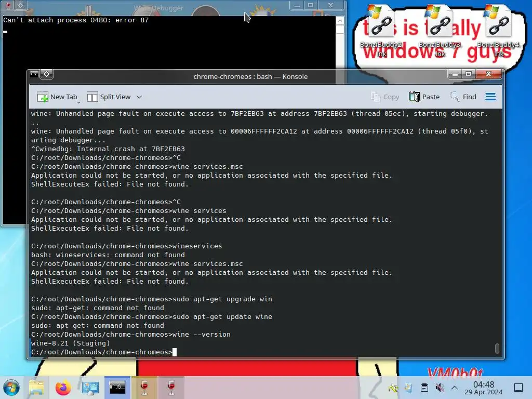
Task: Open Find in the Konsole toolbar
Action: click(463, 97)
